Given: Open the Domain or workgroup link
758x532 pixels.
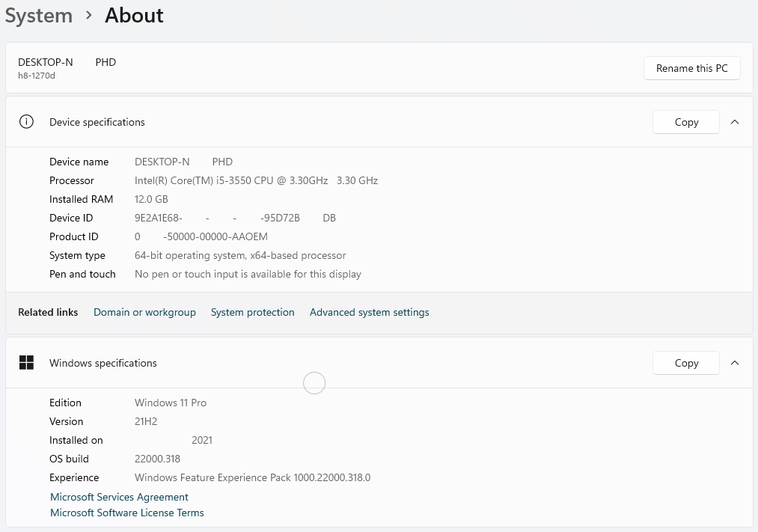Looking at the screenshot, I should tap(144, 313).
